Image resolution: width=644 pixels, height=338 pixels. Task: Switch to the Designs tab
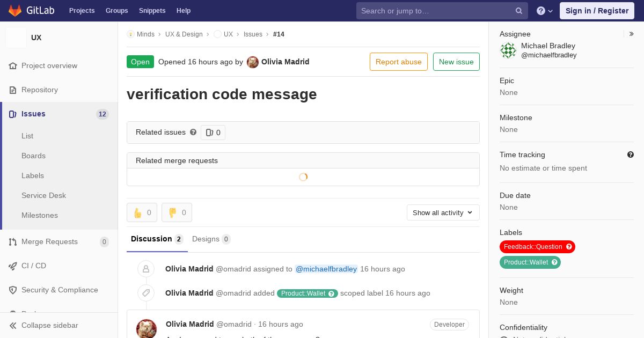tap(211, 239)
